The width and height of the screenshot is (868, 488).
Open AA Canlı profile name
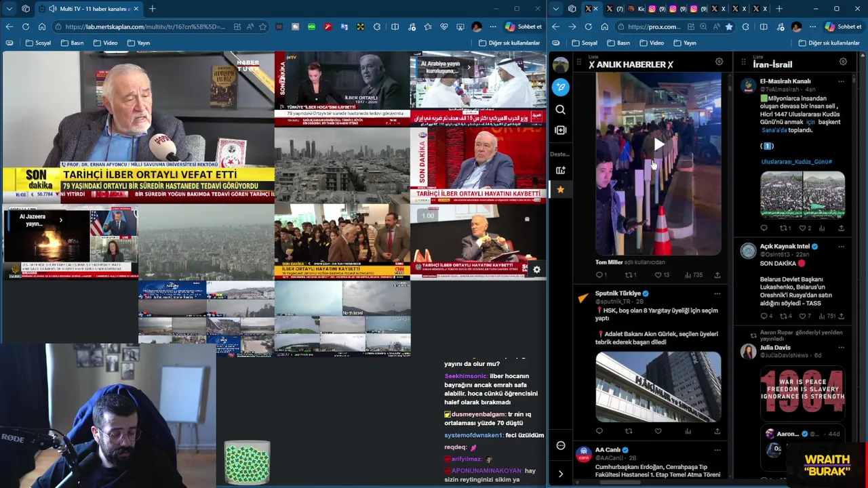pyautogui.click(x=608, y=450)
